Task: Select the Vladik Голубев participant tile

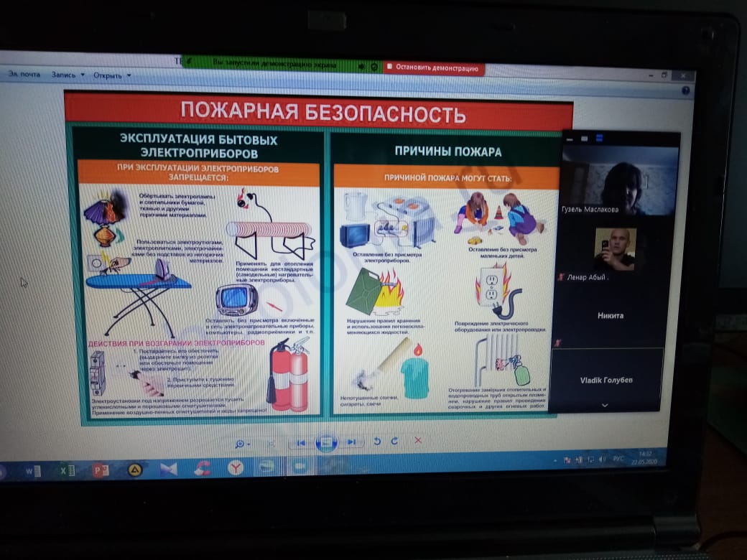Action: tap(606, 380)
